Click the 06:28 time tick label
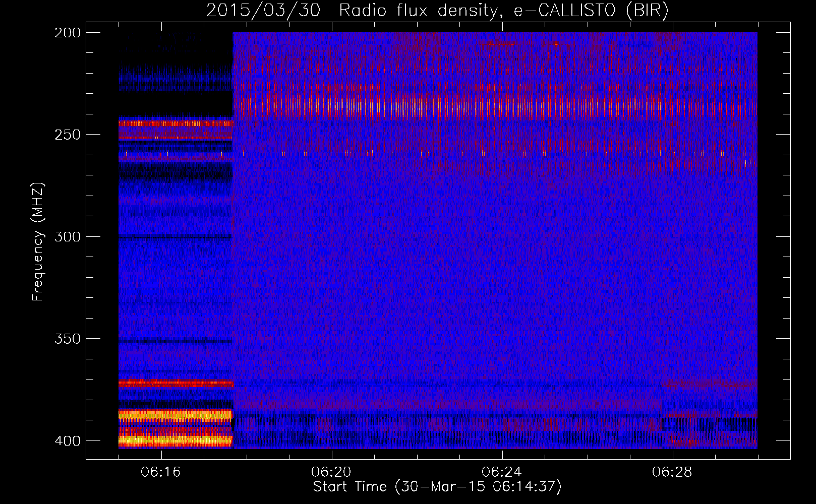Image resolution: width=816 pixels, height=504 pixels. (672, 472)
